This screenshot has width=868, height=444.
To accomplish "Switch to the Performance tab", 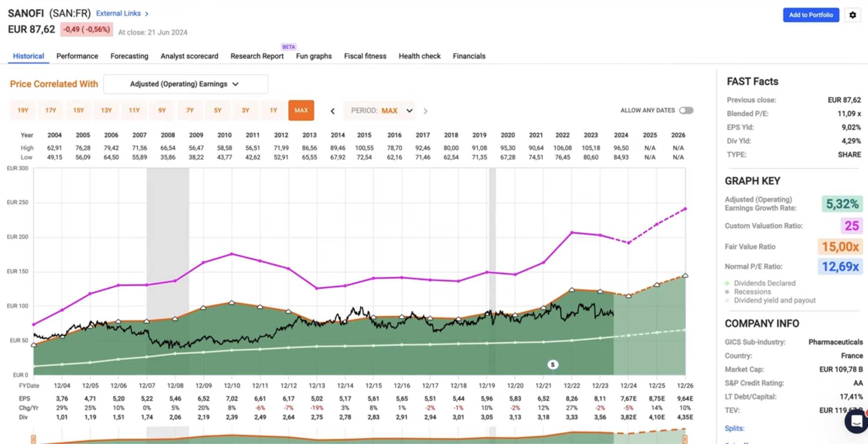I will [x=77, y=56].
